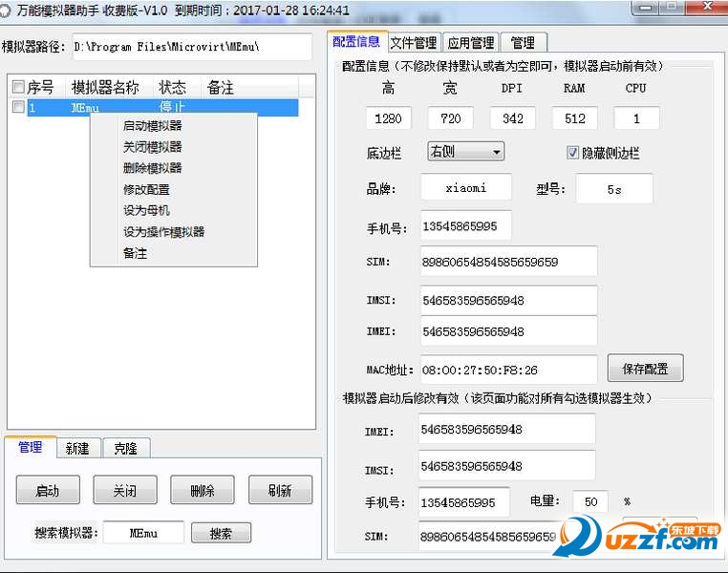Check the 序号 header select-all checkbox
Viewport: 728px width, 573px height.
click(x=18, y=88)
